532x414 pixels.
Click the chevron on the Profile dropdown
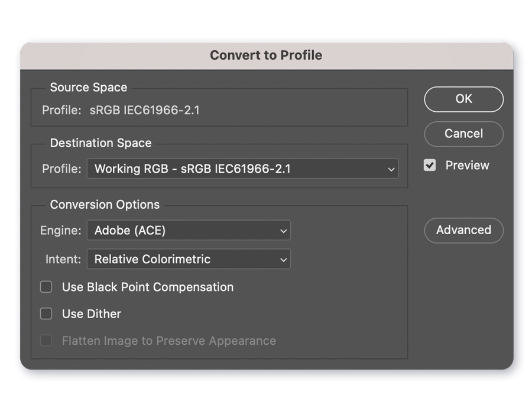pos(392,169)
